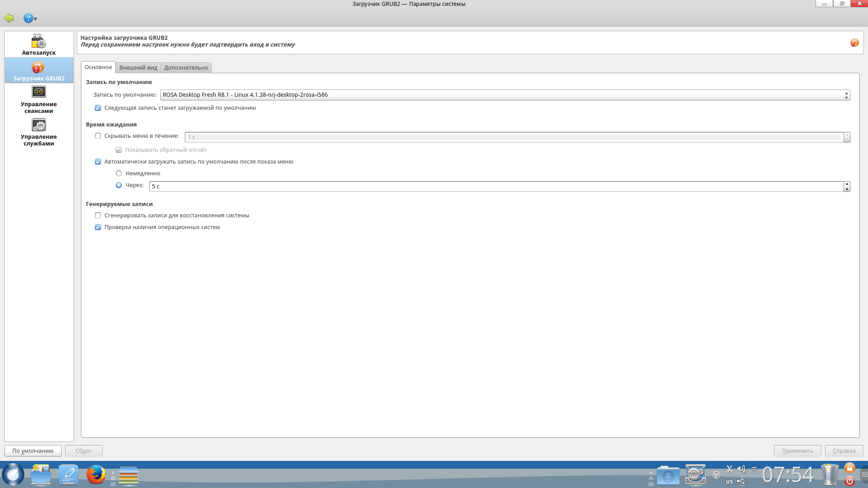Select Загрузчик GRUB2 in sidebar
The width and height of the screenshot is (868, 488).
coord(38,70)
